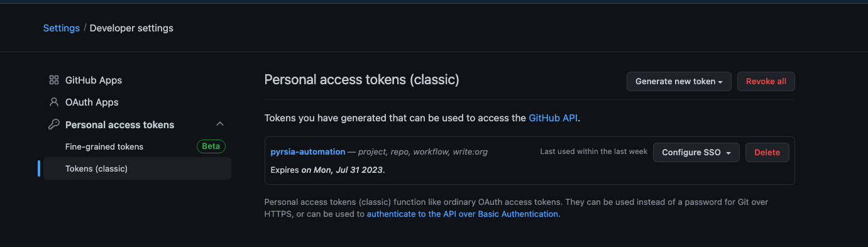Viewport: 868px width, 247px height.
Task: Open the pyrsia-automation token link
Action: click(x=308, y=151)
